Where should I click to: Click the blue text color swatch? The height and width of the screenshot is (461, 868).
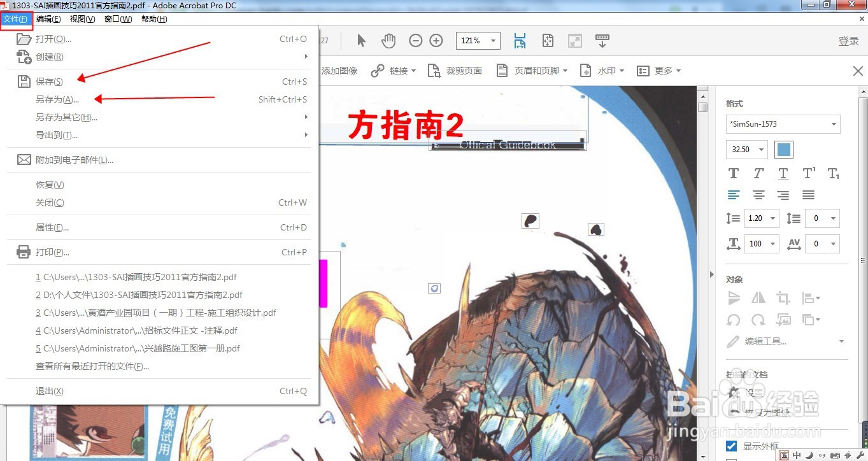click(783, 149)
